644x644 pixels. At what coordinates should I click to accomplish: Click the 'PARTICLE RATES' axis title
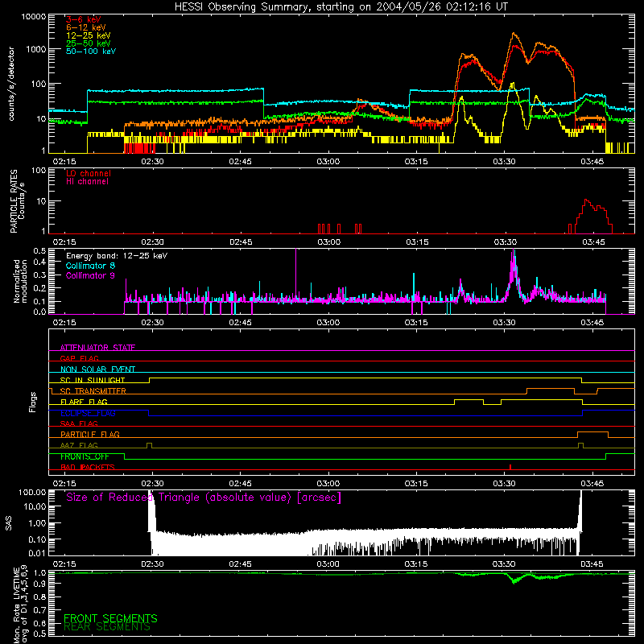coord(14,201)
